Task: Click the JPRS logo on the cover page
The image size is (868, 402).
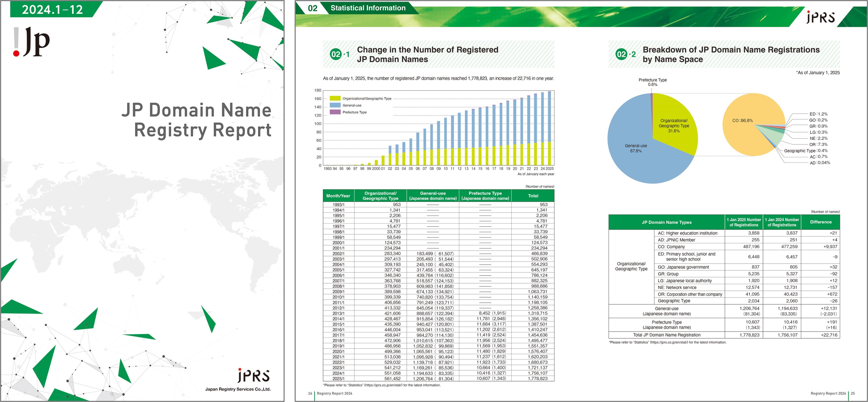Action: click(x=253, y=375)
